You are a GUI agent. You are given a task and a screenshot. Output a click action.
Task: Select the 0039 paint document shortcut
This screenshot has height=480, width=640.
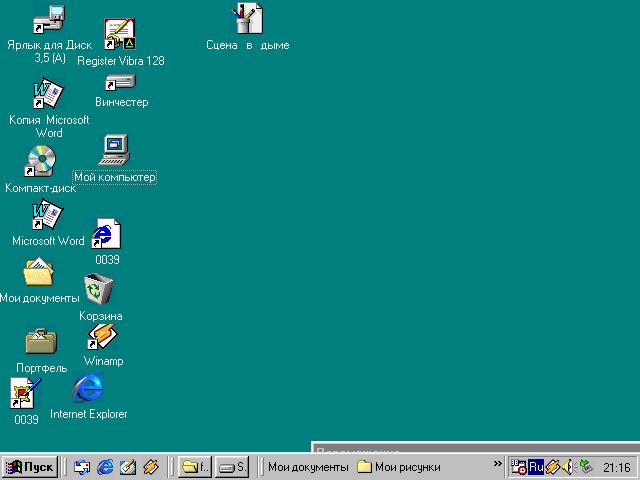click(x=25, y=393)
